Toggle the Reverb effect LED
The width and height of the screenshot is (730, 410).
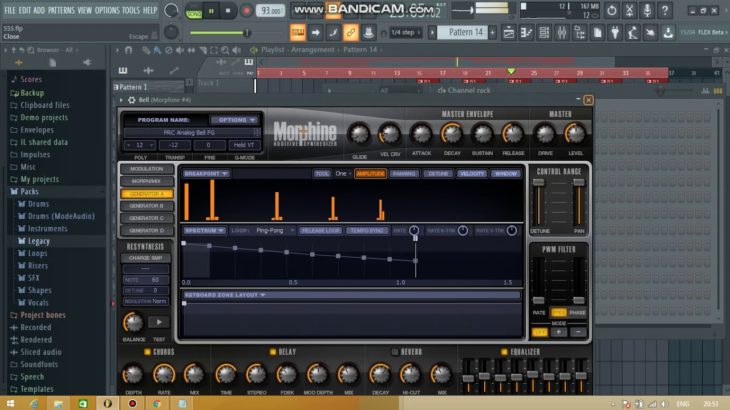pyautogui.click(x=395, y=352)
